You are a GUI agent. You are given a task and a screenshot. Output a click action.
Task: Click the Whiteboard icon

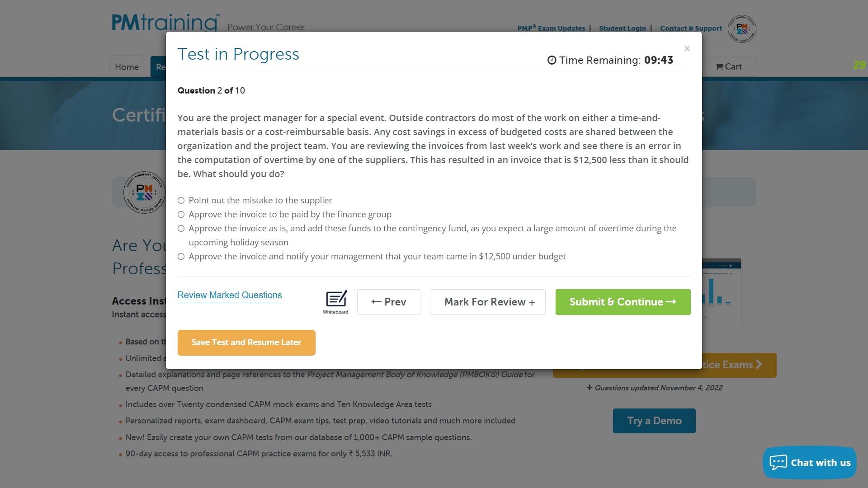coord(335,301)
